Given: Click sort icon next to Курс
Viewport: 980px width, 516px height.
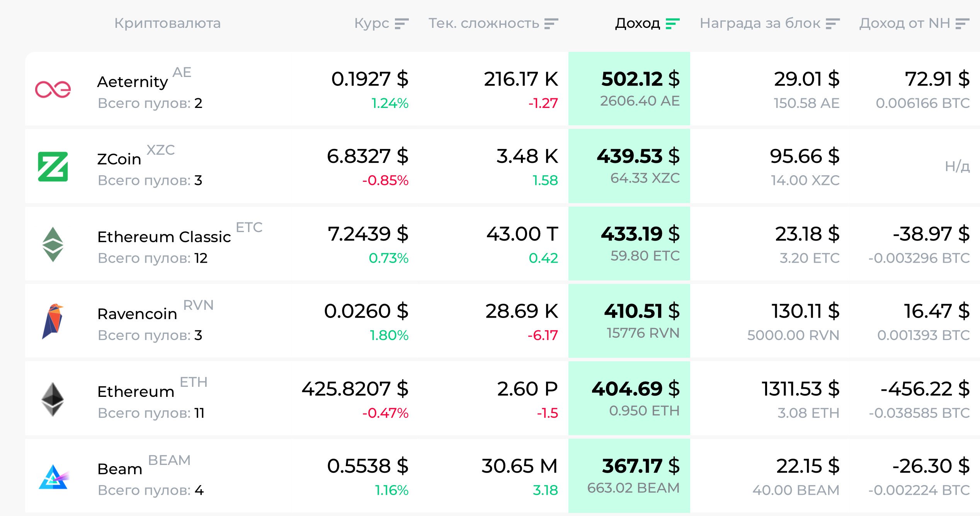Looking at the screenshot, I should (x=402, y=24).
